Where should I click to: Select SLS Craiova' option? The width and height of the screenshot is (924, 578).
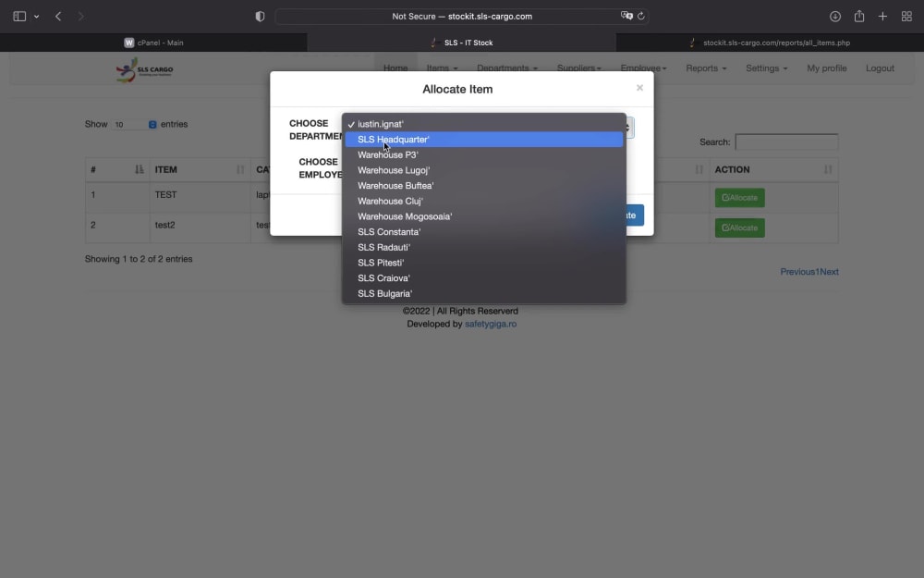(484, 277)
